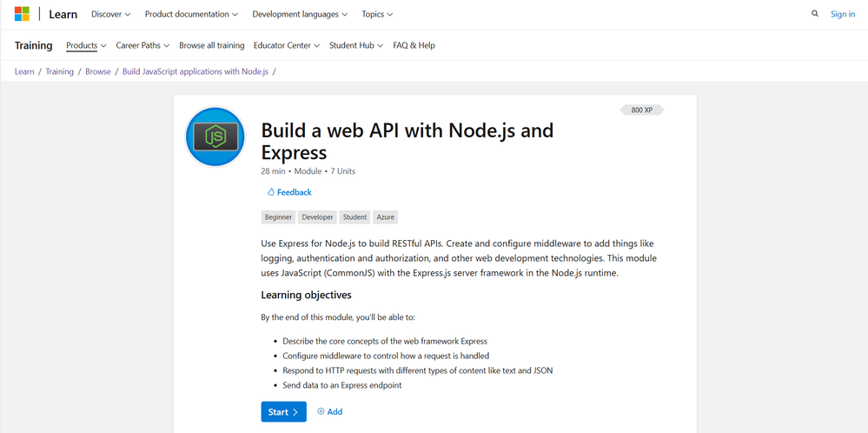The width and height of the screenshot is (868, 433).
Task: Click the Node.js module badge image
Action: 215,137
